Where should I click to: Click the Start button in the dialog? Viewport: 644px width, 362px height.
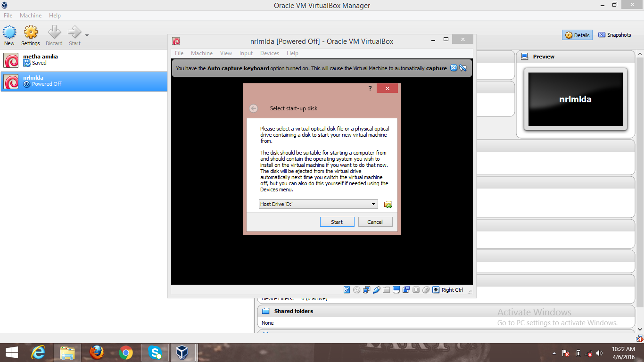pos(337,222)
